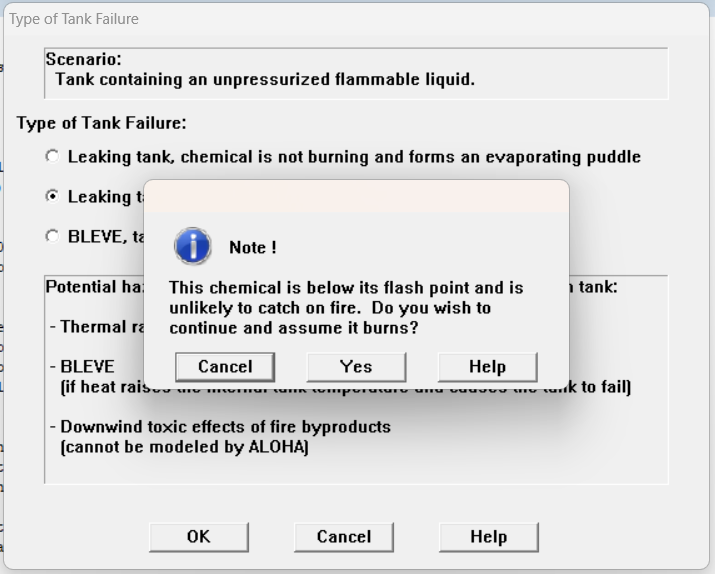Cancel the flash point Note dialog

(x=225, y=367)
